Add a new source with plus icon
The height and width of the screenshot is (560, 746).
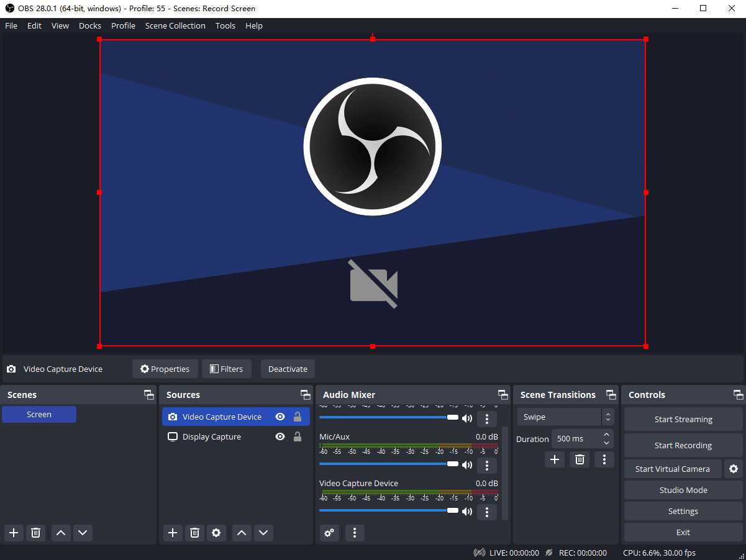173,533
